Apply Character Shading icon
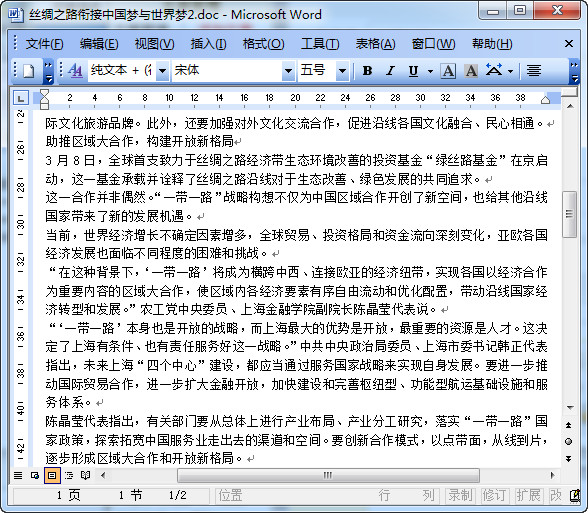This screenshot has height=513, width=588. click(471, 70)
